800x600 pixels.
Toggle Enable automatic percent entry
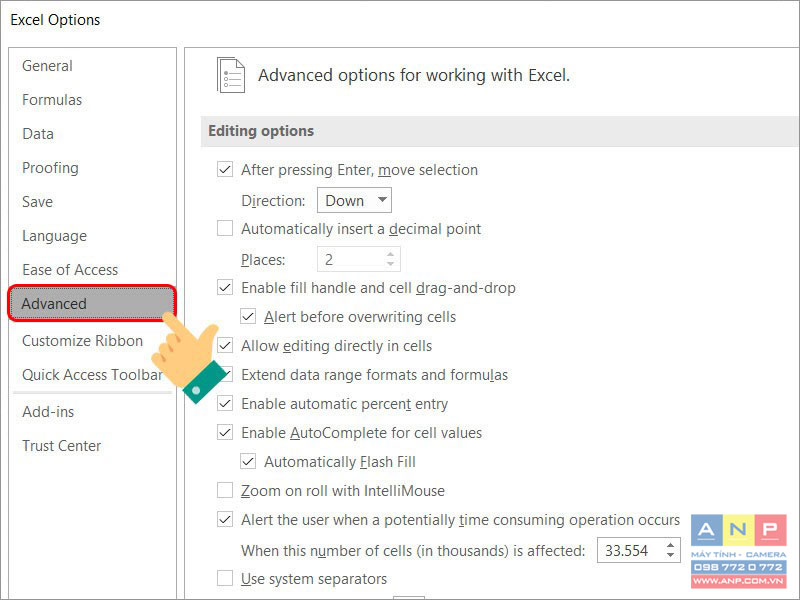225,403
